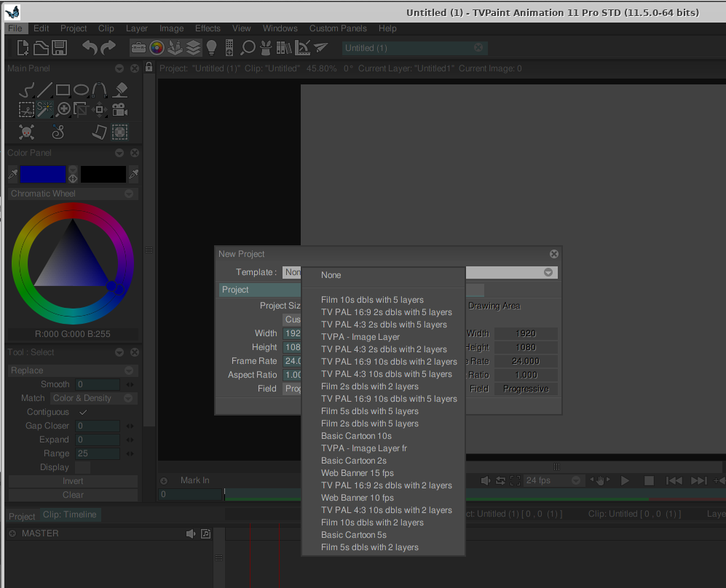Select the zoom tool in Main Panel
The image size is (726, 588).
[63, 110]
